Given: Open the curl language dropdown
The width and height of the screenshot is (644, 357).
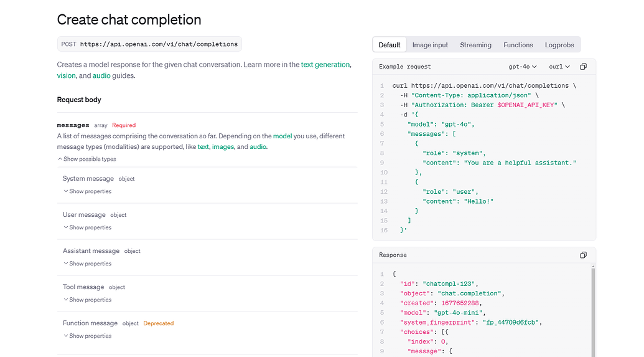Looking at the screenshot, I should (559, 67).
